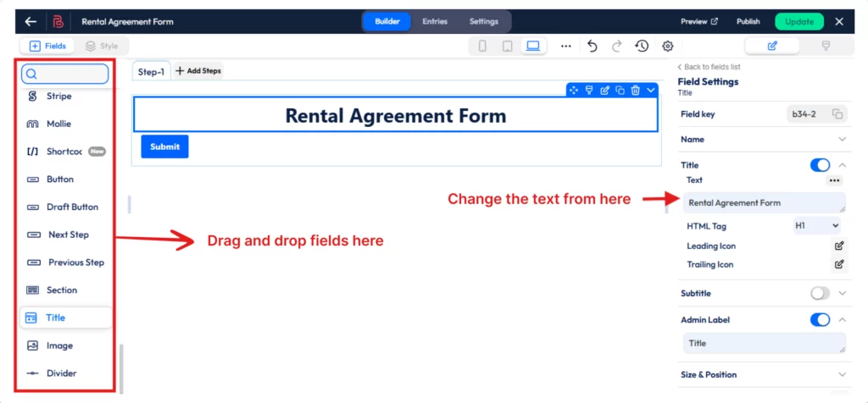868x403 pixels.
Task: Toggle the Admin Label switch
Action: tap(820, 319)
